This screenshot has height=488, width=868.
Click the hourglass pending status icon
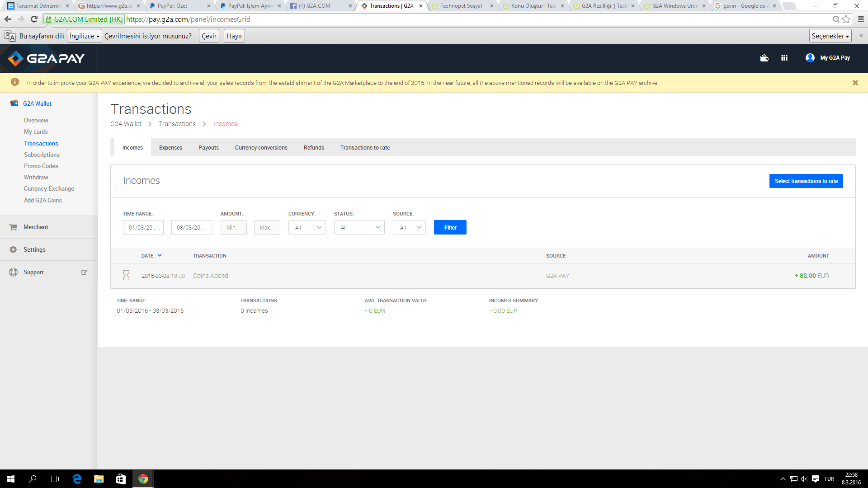coord(126,275)
